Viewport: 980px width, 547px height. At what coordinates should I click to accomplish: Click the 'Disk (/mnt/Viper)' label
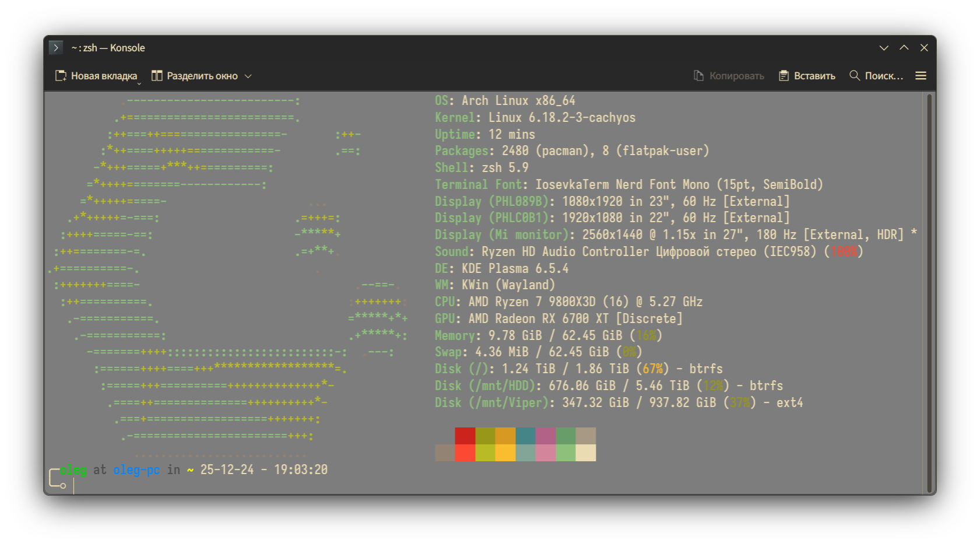coord(491,403)
